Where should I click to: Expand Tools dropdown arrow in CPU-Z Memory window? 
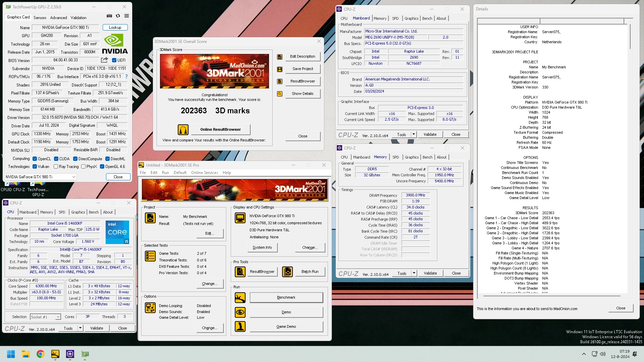[414, 273]
